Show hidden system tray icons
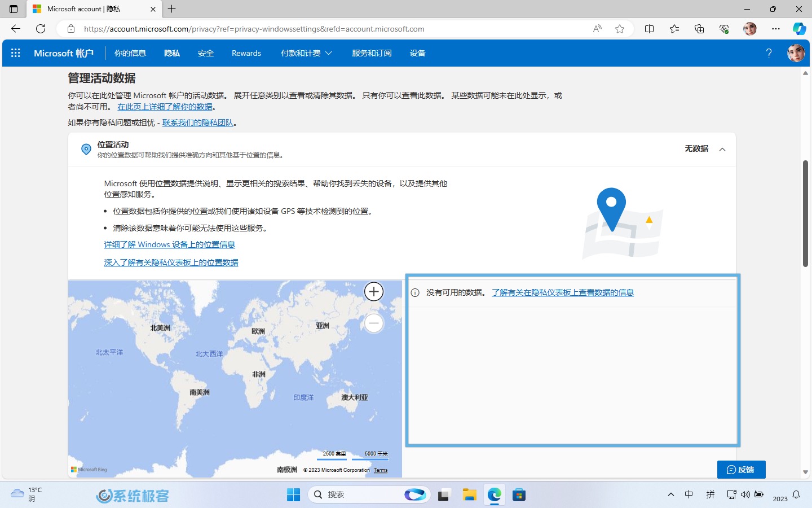The image size is (812, 508). pos(671,494)
